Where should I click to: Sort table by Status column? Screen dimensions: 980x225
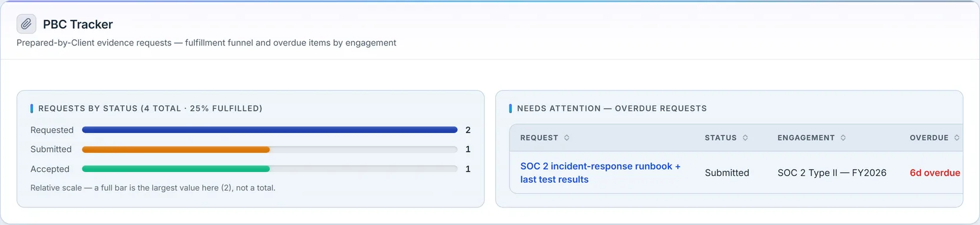tap(745, 138)
